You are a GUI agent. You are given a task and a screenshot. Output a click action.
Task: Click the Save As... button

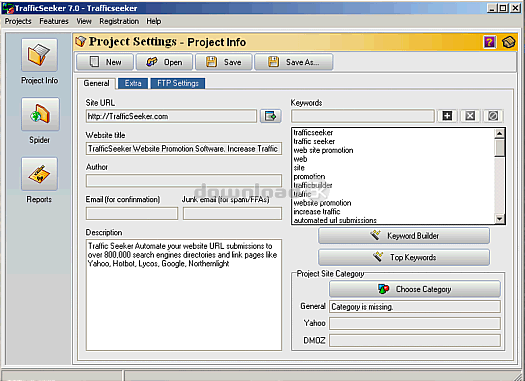coord(294,62)
